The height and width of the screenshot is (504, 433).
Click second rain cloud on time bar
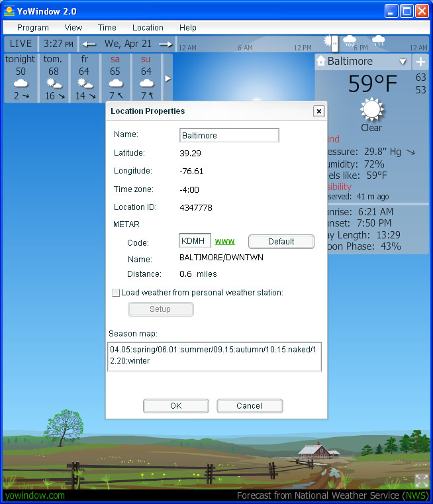tap(379, 40)
